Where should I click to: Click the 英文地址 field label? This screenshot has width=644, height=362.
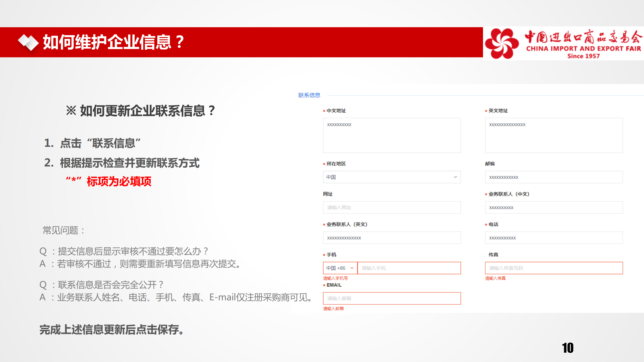(498, 111)
